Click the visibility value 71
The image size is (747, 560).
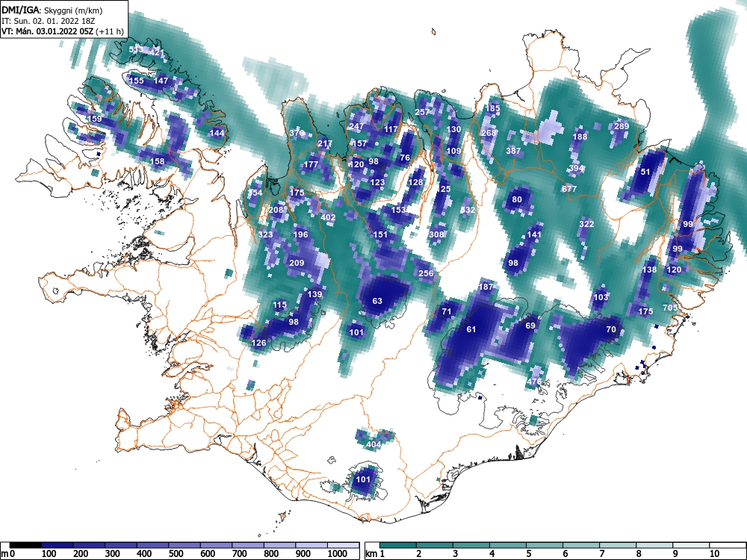pos(447,311)
